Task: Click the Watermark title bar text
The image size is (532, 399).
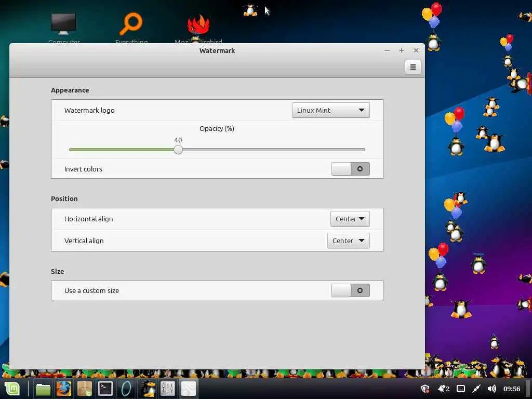Action: click(217, 50)
